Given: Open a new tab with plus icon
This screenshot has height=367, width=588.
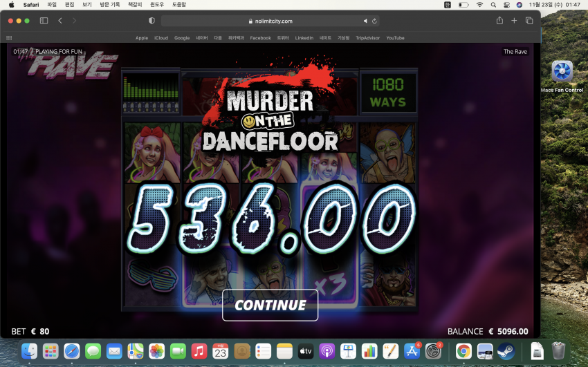Looking at the screenshot, I should [514, 21].
